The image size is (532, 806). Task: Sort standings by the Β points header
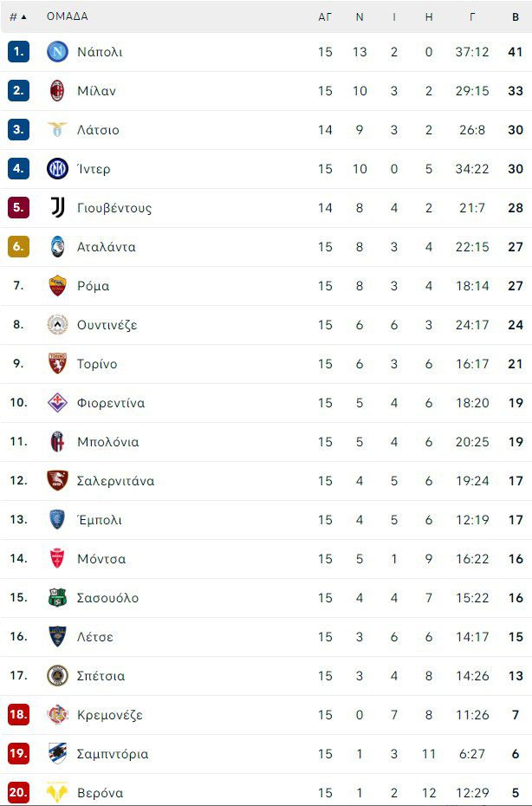(x=516, y=16)
